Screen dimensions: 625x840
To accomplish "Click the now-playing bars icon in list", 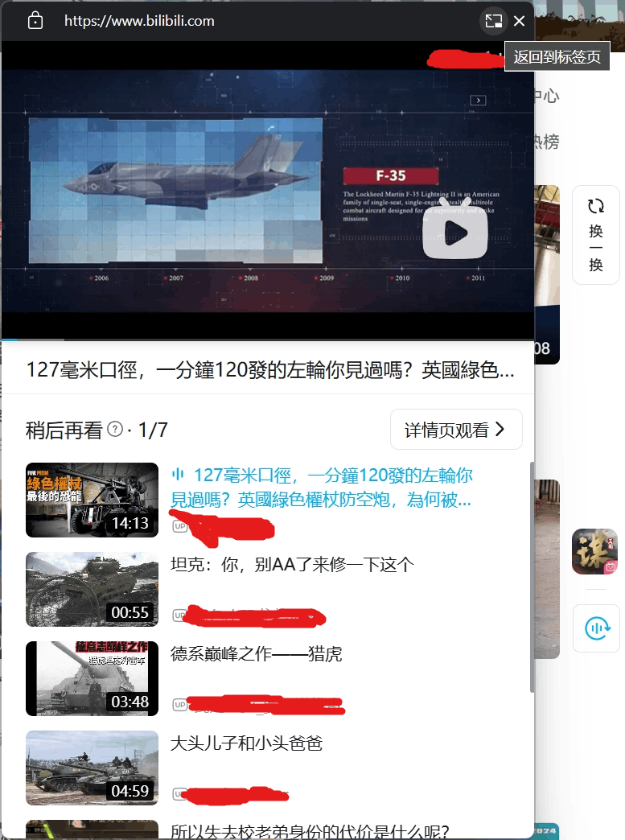I will click(x=178, y=475).
